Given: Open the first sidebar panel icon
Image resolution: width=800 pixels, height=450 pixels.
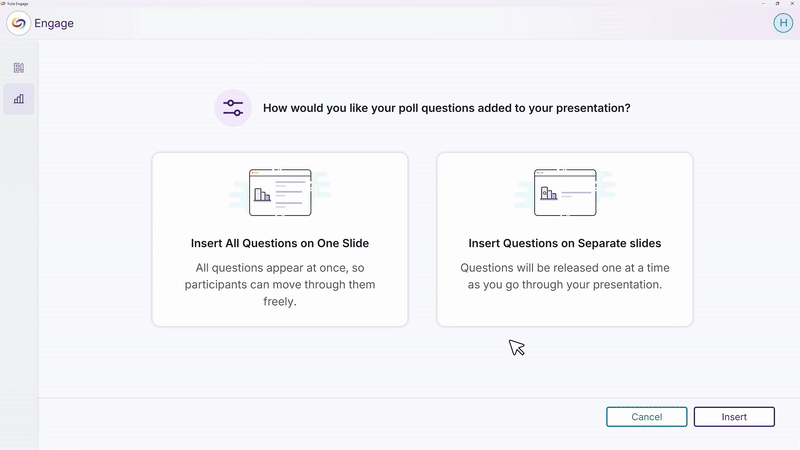Looking at the screenshot, I should 19,68.
